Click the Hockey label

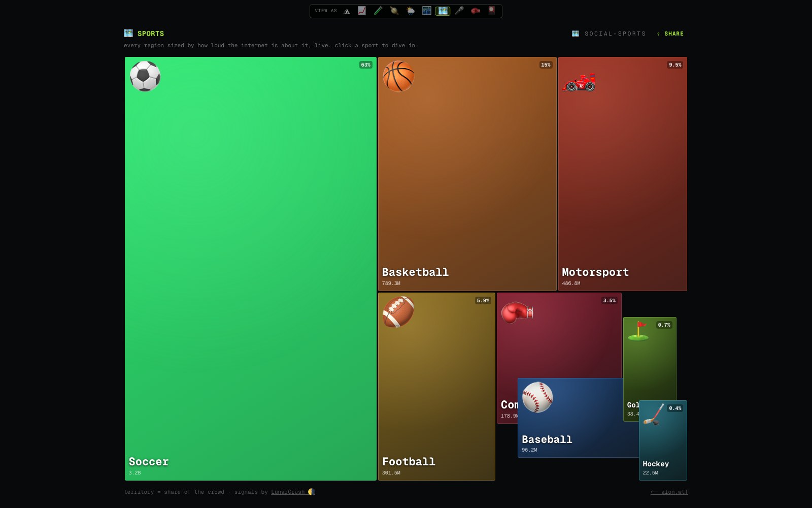(x=656, y=464)
